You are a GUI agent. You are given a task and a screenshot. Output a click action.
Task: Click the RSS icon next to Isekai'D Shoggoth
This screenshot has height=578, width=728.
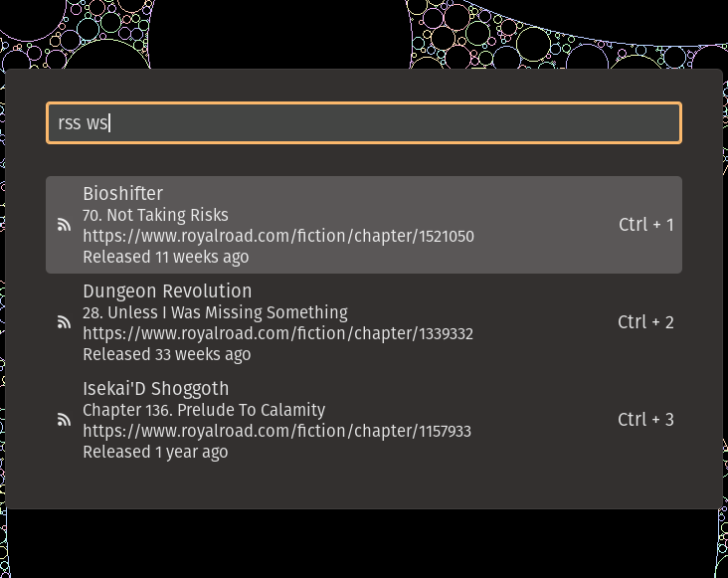65,420
